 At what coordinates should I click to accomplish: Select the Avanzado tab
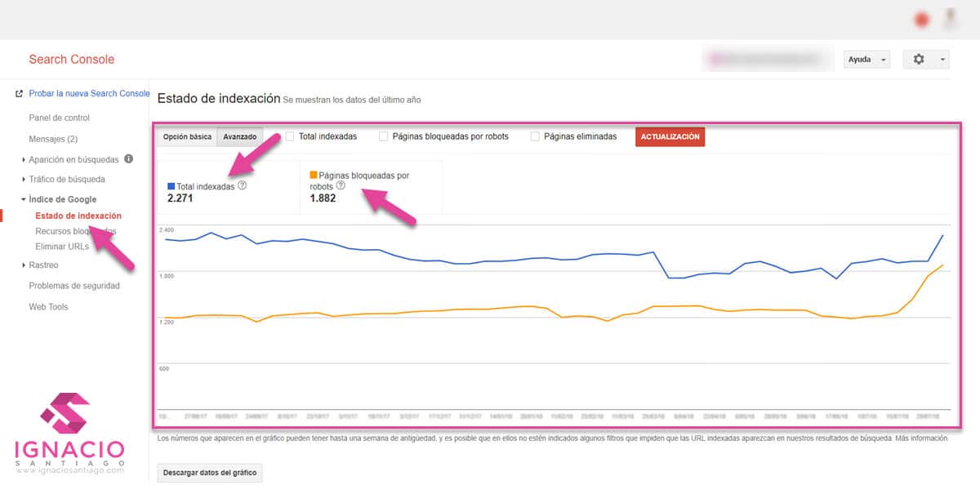coord(240,137)
